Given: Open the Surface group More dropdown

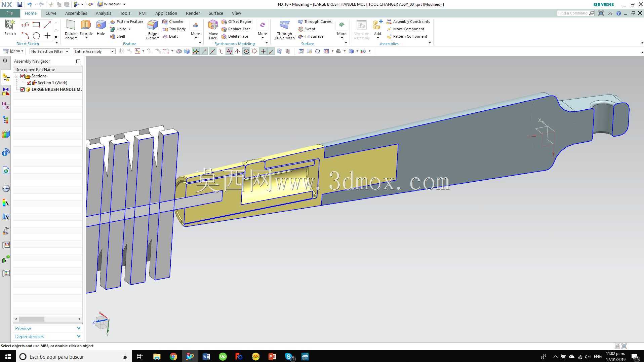Looking at the screenshot, I should 341,30.
